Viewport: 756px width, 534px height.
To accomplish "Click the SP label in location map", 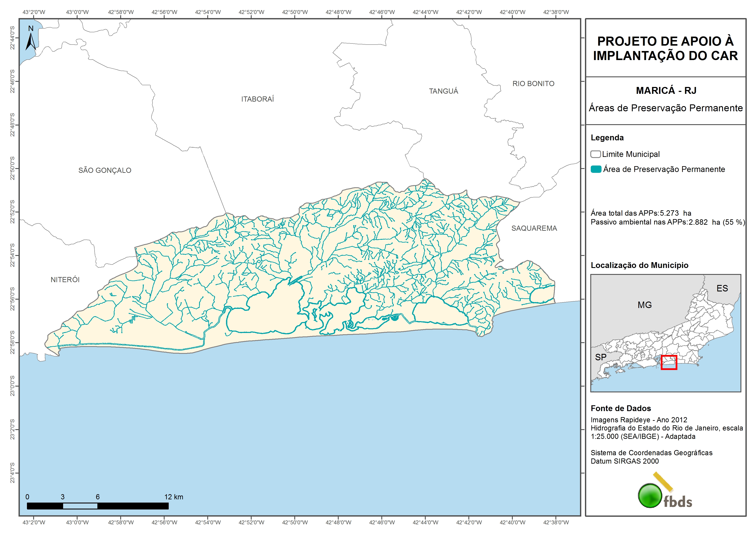I will (601, 357).
